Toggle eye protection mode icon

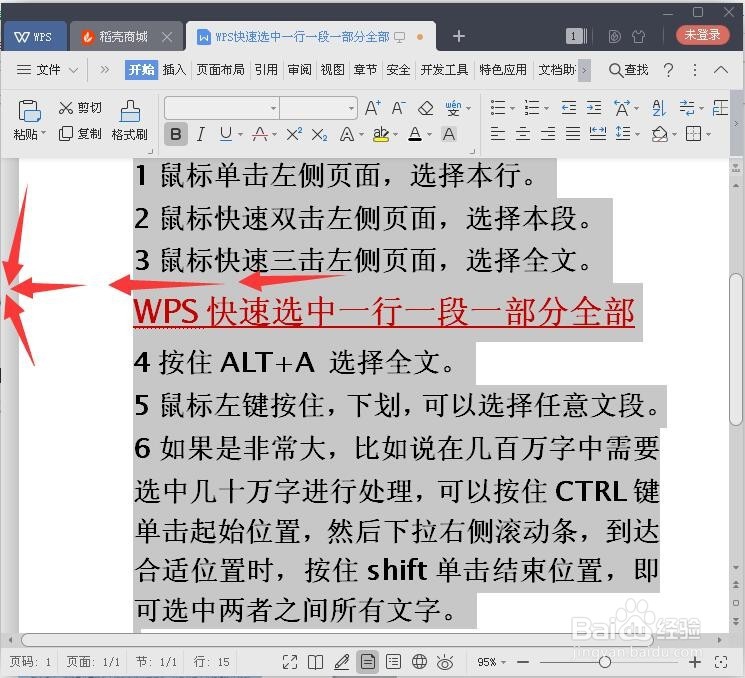click(x=445, y=661)
